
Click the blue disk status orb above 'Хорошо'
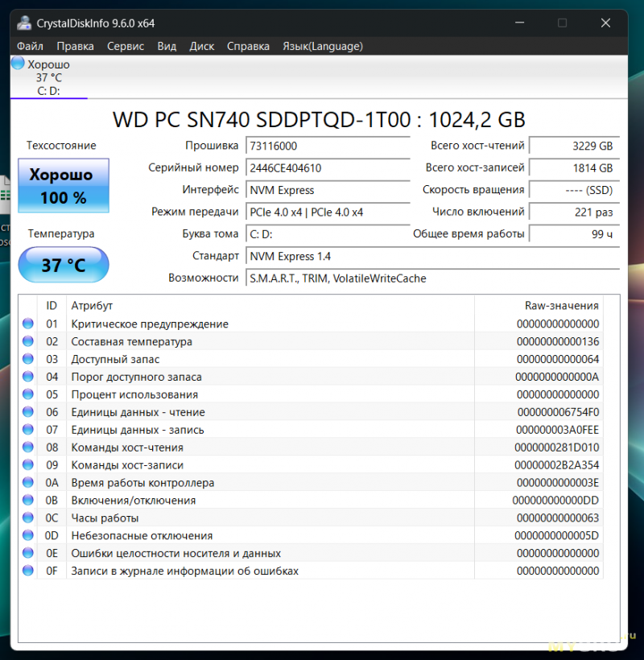18,63
